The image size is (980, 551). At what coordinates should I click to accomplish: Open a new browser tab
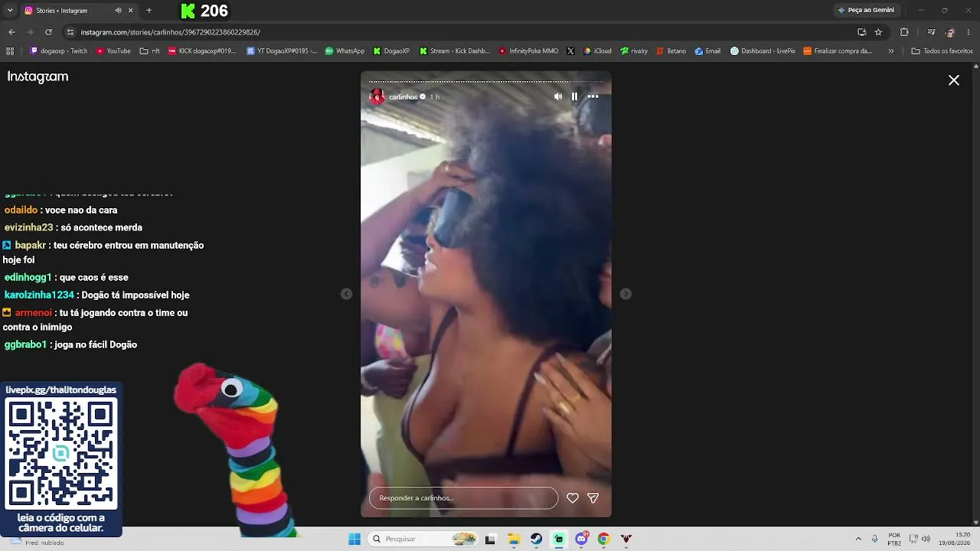(149, 11)
